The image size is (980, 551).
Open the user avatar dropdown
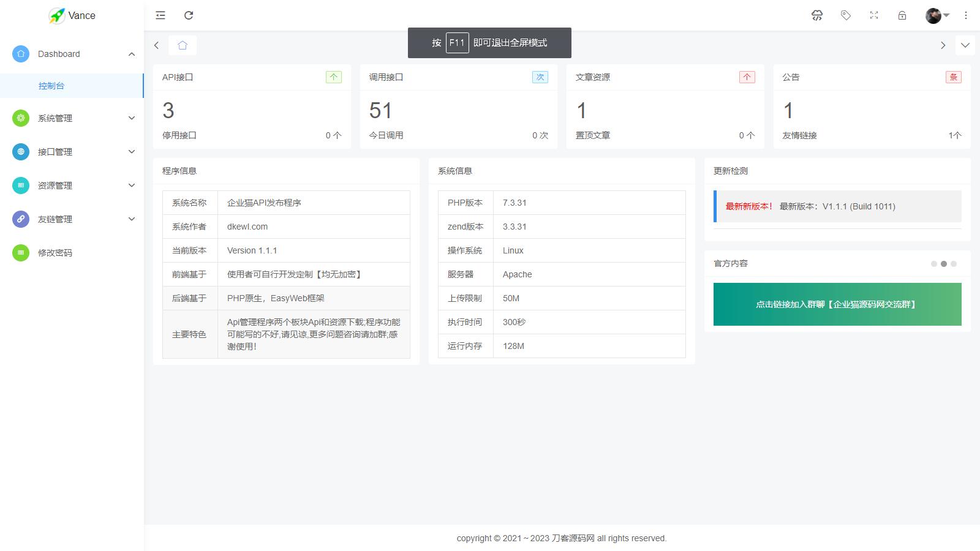933,15
